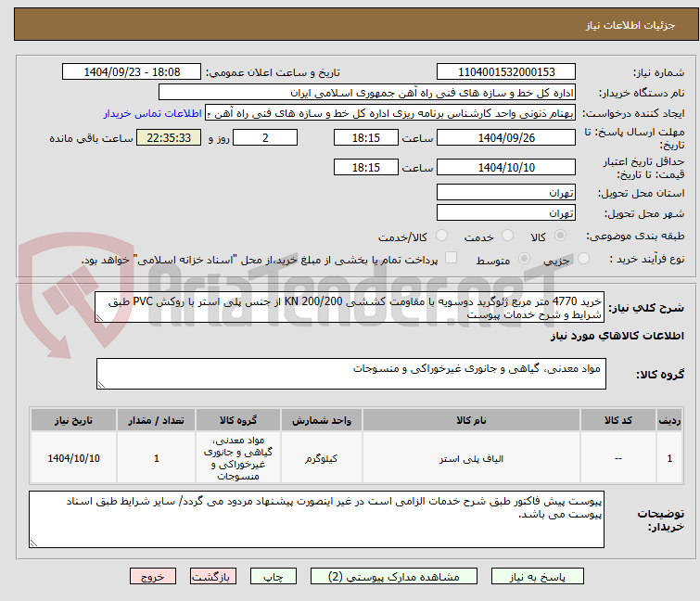Click the تعداد / مقدار column header
The width and height of the screenshot is (700, 601).
157,420
